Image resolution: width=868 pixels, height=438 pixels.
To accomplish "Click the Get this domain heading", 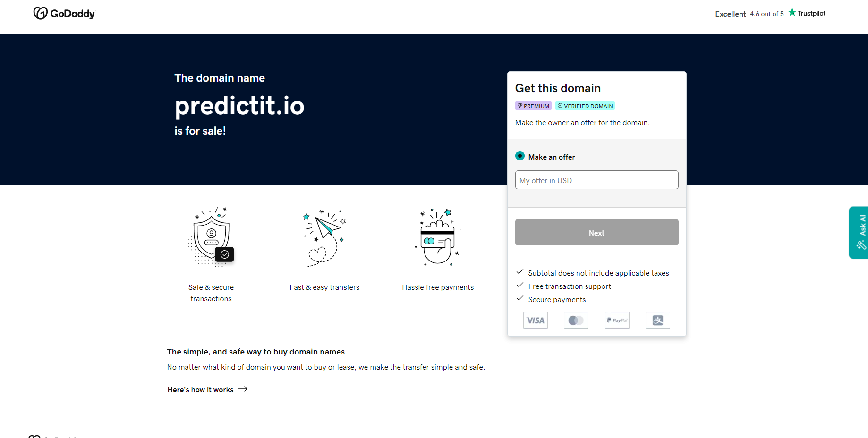I will (x=558, y=88).
